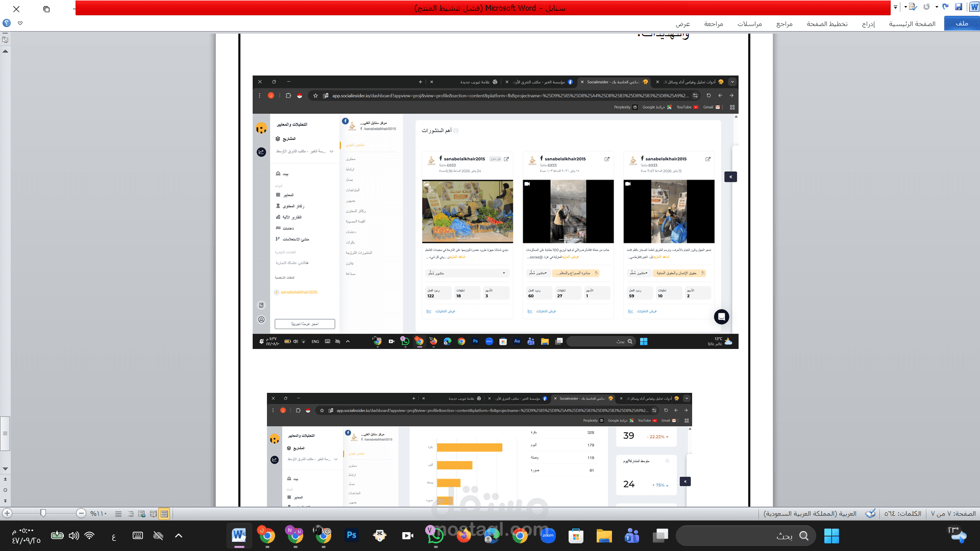980x551 pixels.
Task: Click the proofing errors icon in status bar
Action: 871,513
